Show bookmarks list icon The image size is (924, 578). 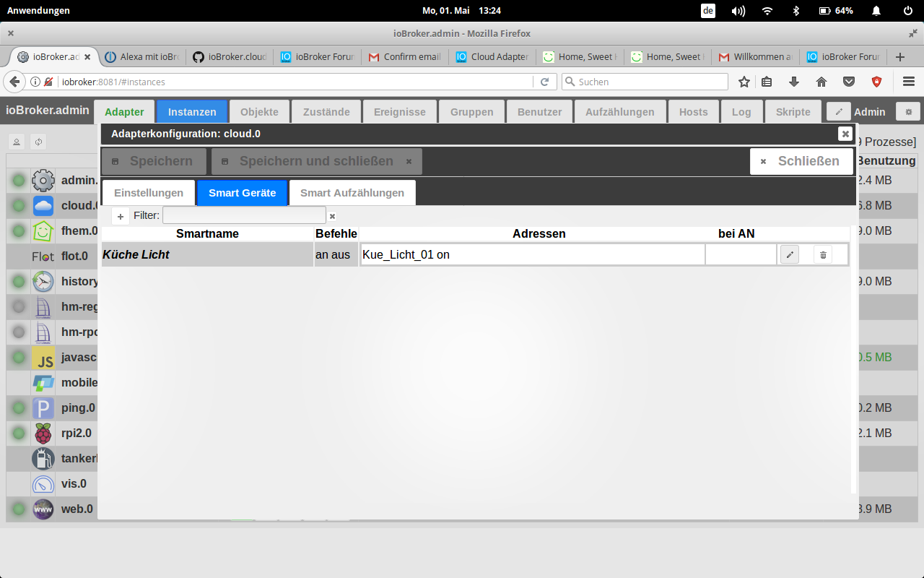click(767, 82)
